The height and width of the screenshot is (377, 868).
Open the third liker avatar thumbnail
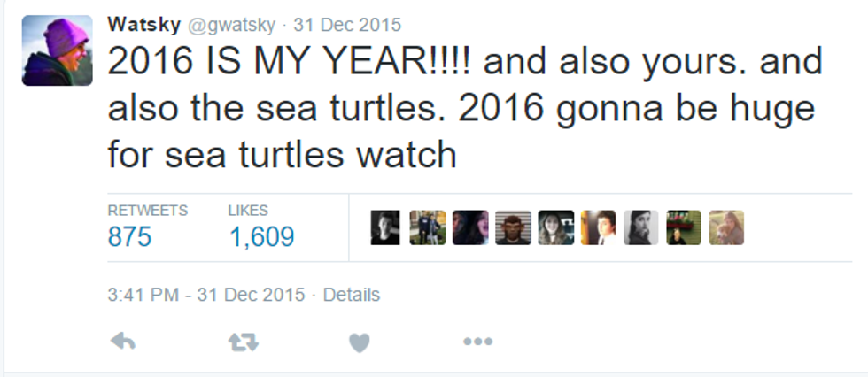coord(470,227)
